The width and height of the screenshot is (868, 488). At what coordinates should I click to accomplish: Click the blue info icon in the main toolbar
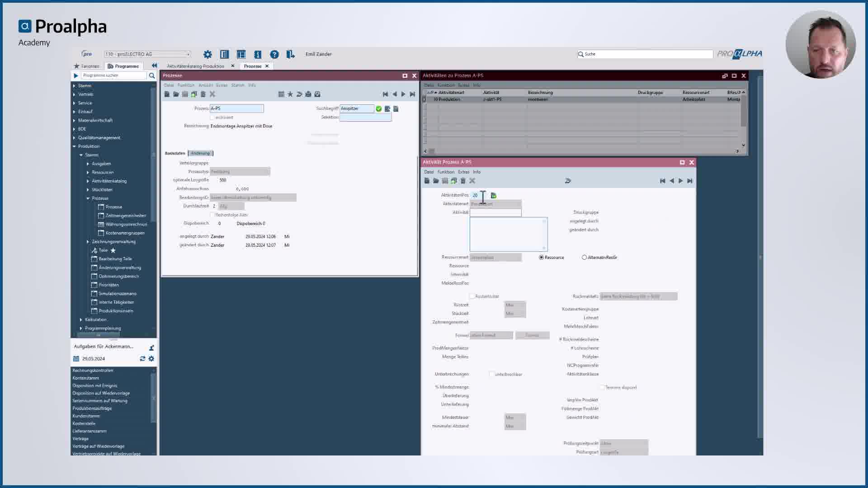click(258, 54)
